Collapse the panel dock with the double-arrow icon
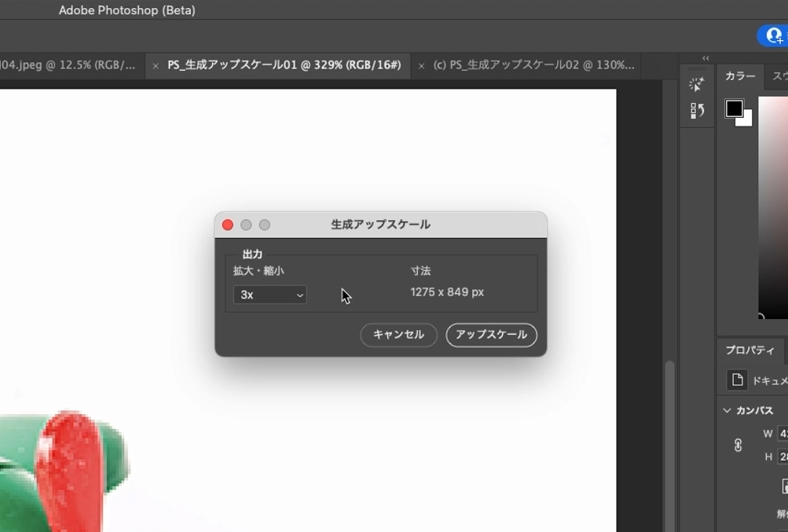788x532 pixels. coord(706,58)
